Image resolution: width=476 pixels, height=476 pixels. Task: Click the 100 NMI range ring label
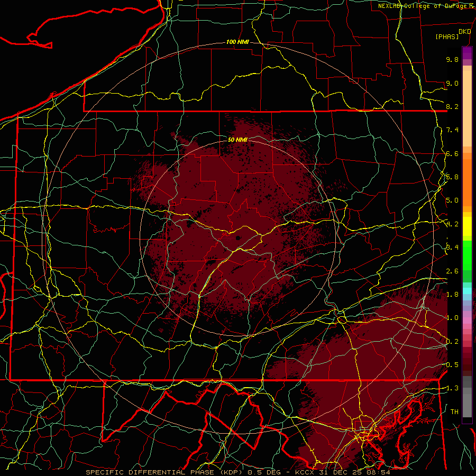pos(237,42)
